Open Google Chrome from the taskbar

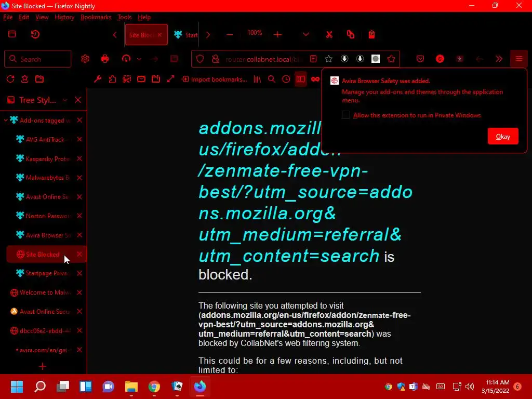click(x=154, y=387)
